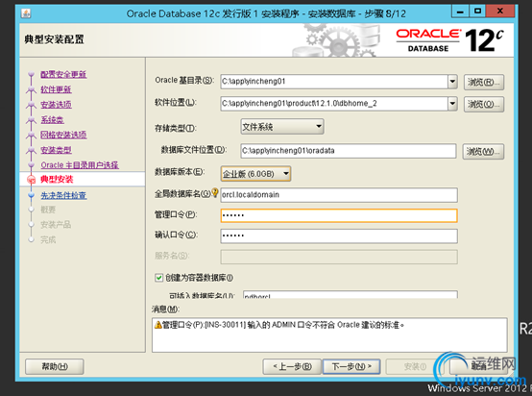The width and height of the screenshot is (532, 396).
Task: Open the 安装类型 step link
Action: (x=56, y=150)
